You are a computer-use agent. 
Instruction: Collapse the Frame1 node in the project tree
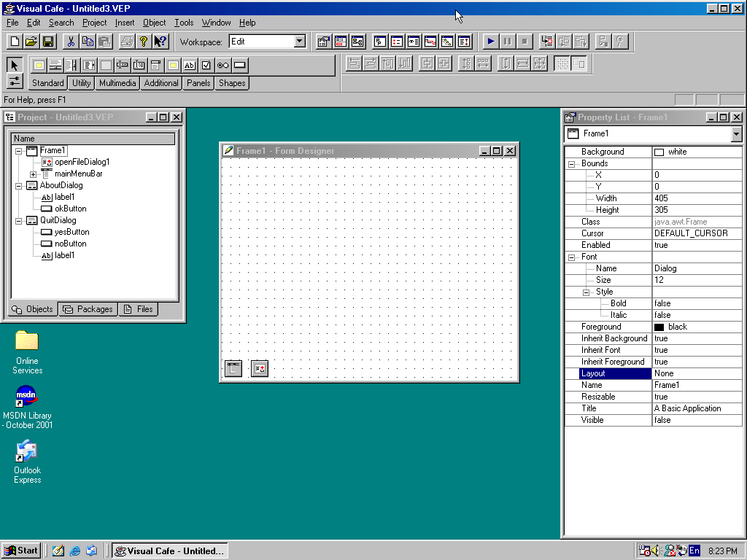18,151
